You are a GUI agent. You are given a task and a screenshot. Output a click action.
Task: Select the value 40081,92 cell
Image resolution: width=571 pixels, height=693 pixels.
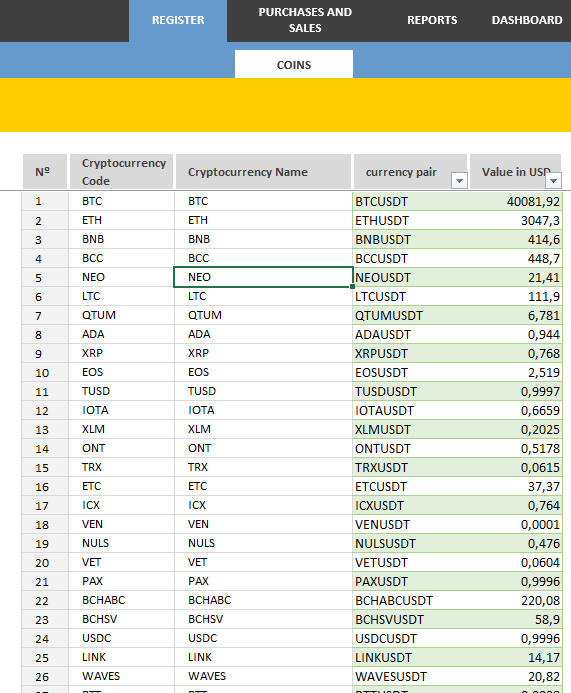tap(515, 202)
